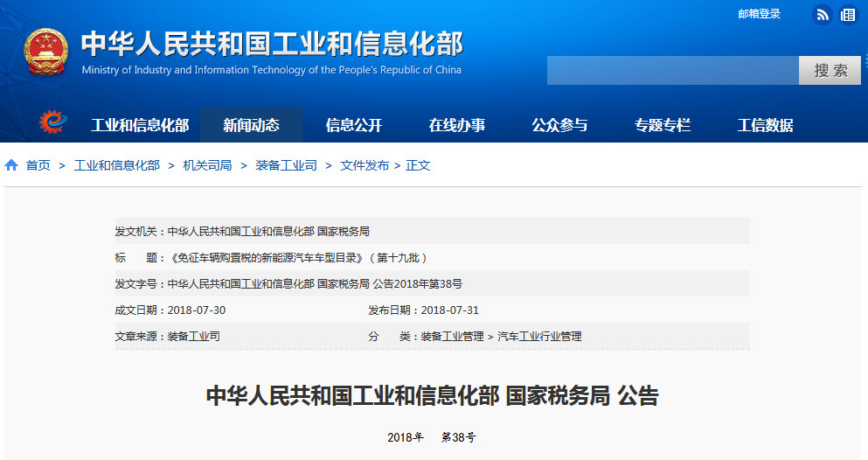Image resolution: width=868 pixels, height=460 pixels.
Task: Click the English ministry name subtitle
Action: pyautogui.click(x=271, y=70)
